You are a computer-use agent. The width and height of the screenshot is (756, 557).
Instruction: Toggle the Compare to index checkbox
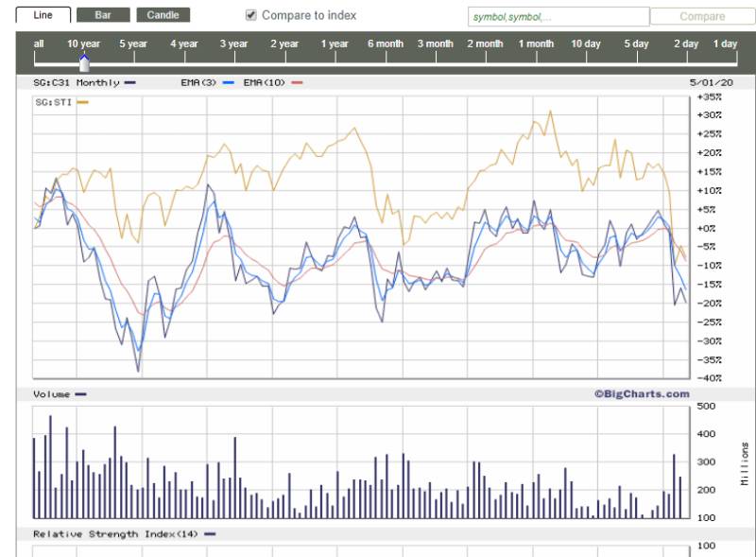[x=250, y=15]
